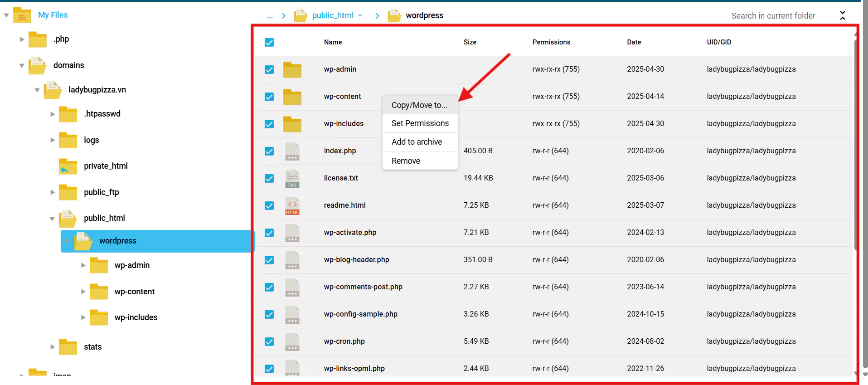Open the public_html breadcrumb link

click(x=333, y=15)
